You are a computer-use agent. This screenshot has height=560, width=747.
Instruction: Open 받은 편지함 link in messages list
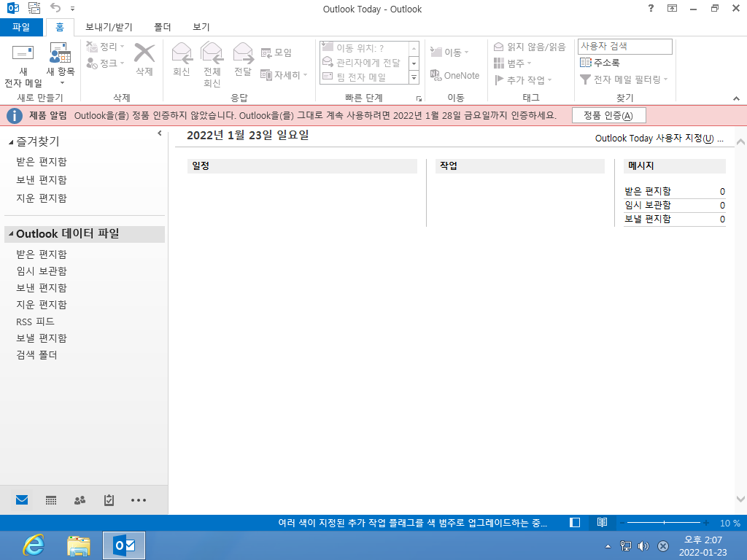648,191
